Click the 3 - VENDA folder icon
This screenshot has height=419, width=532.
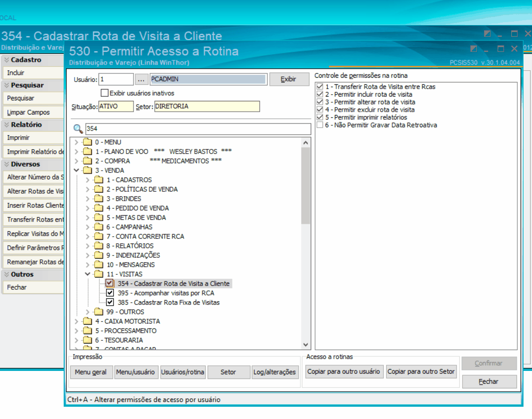coord(88,170)
